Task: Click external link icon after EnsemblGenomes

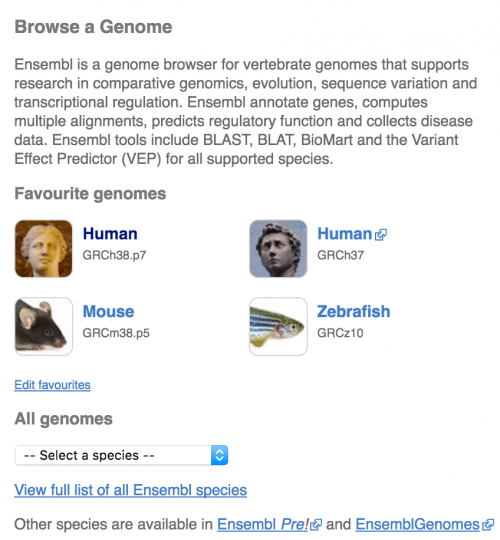Action: coord(488,525)
